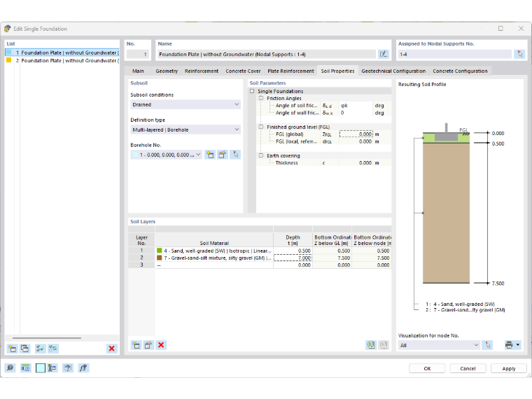Create new foundation icon under List

tap(13, 349)
